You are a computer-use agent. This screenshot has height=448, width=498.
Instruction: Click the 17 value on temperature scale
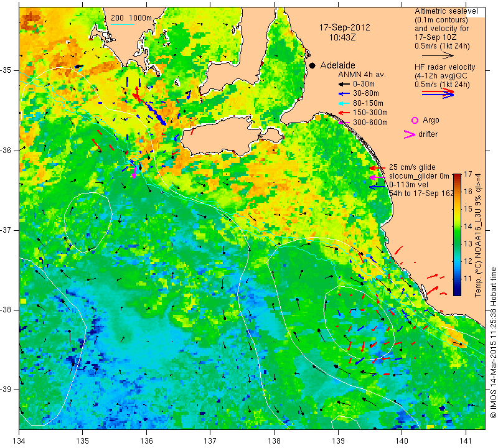point(468,174)
